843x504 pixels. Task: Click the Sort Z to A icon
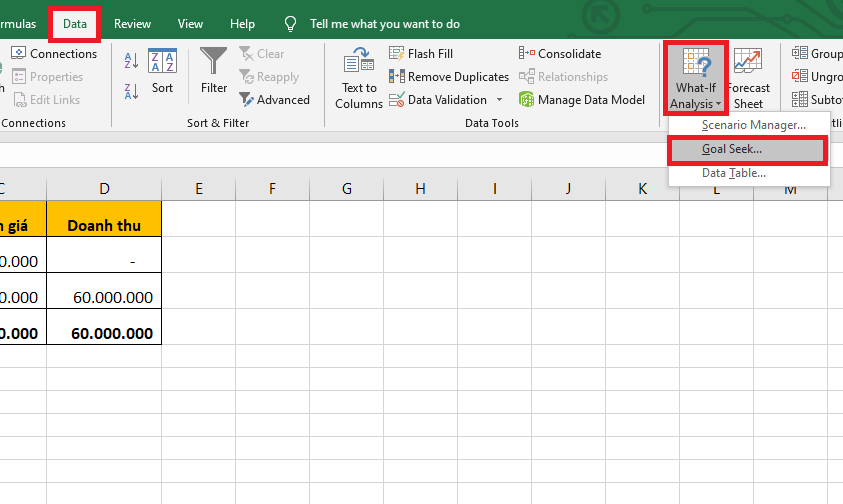[131, 91]
